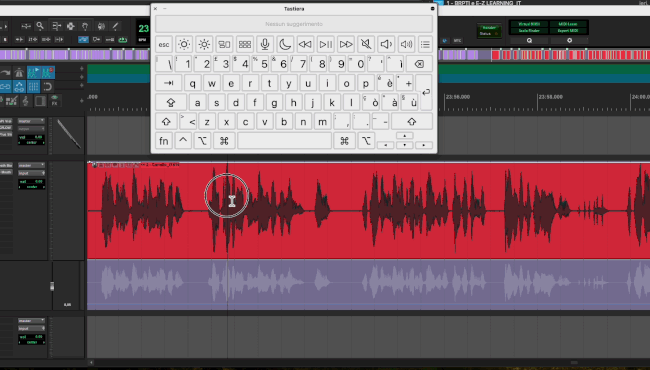Click the green cloud icon in toolbar

(x=123, y=40)
